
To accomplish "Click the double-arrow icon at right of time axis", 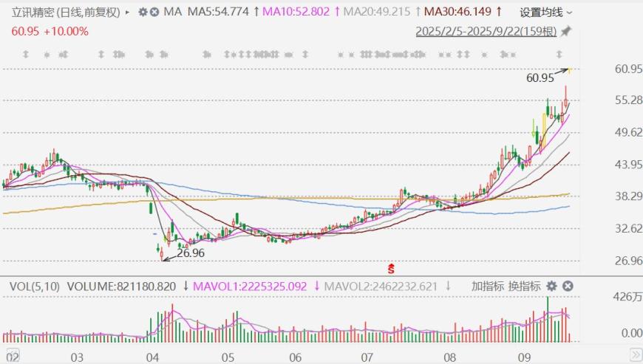I will click(x=635, y=354).
